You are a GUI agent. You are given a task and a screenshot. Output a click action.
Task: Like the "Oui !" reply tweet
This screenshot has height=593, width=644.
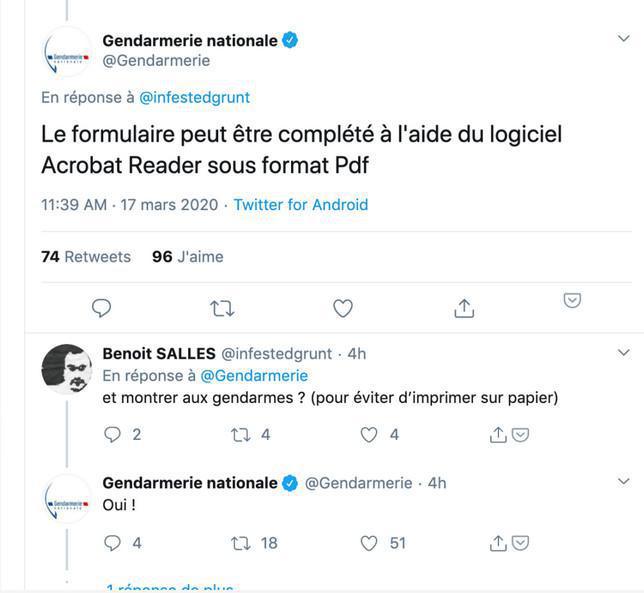pyautogui.click(x=369, y=543)
